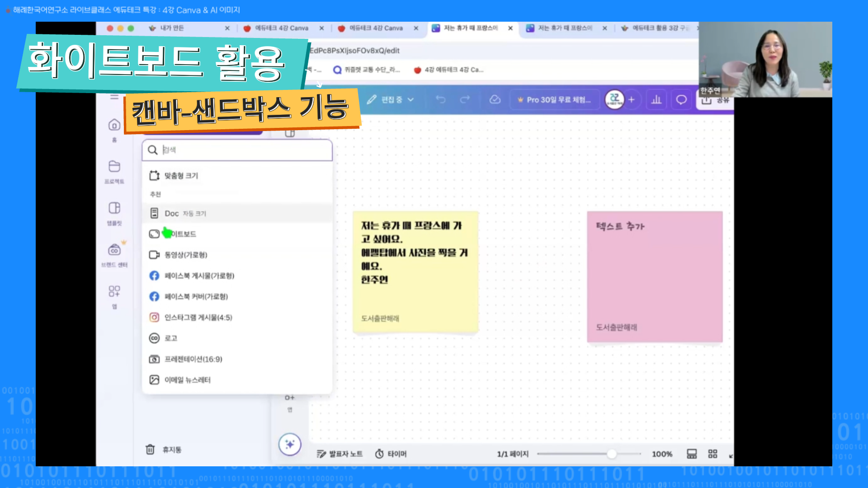Open the 편집 중 editing mode dropdown
The width and height of the screenshot is (868, 488).
click(390, 99)
